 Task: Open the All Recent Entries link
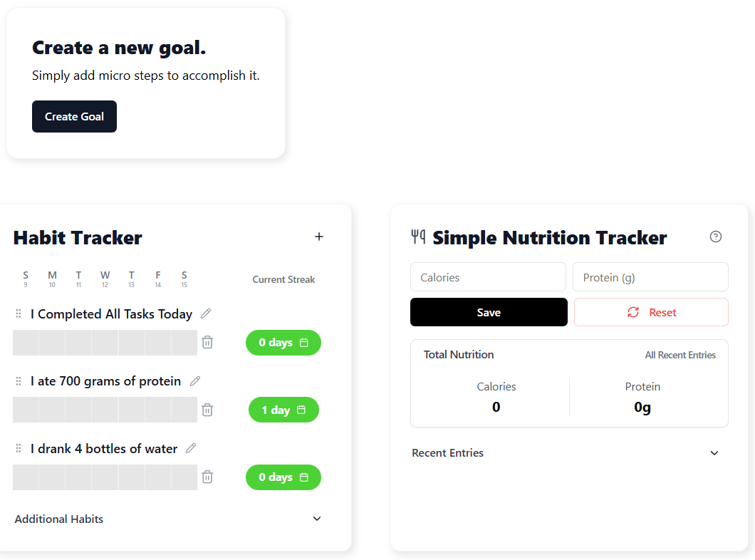680,355
